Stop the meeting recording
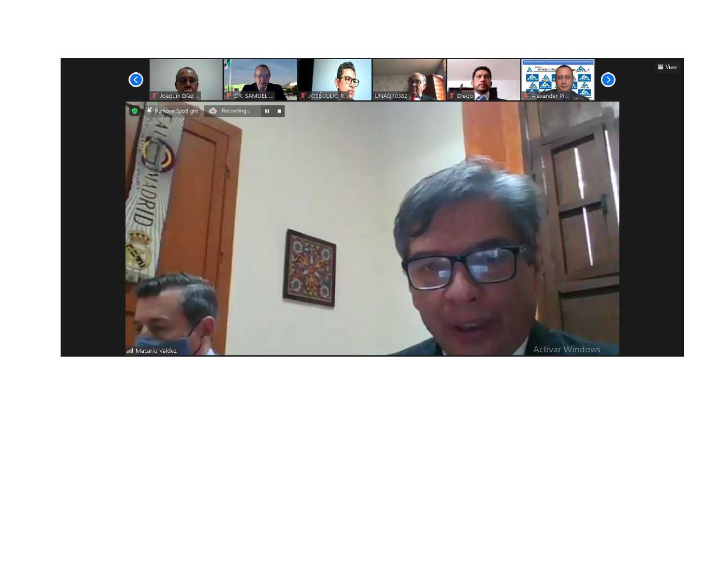Screen dimensions: 728x562 (x=279, y=111)
